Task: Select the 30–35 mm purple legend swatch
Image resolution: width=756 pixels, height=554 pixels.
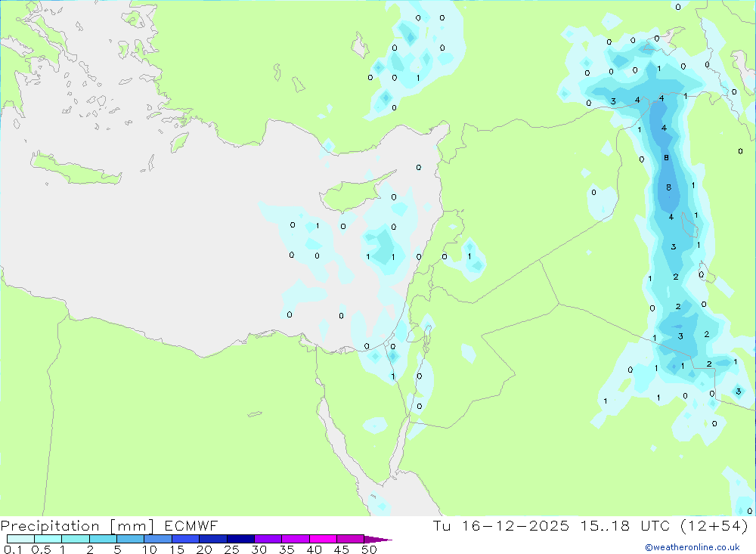Action: pyautogui.click(x=268, y=539)
